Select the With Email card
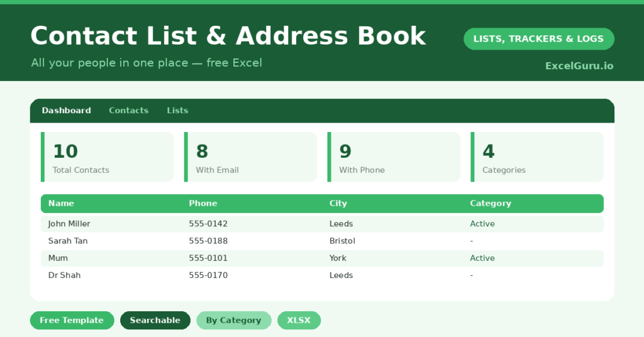Image resolution: width=644 pixels, height=337 pixels. click(250, 157)
